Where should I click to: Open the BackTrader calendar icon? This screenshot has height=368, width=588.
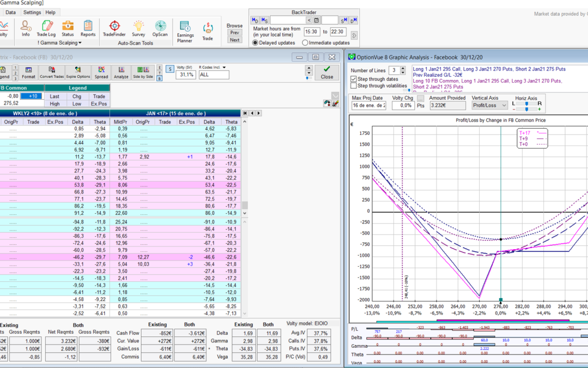click(316, 20)
